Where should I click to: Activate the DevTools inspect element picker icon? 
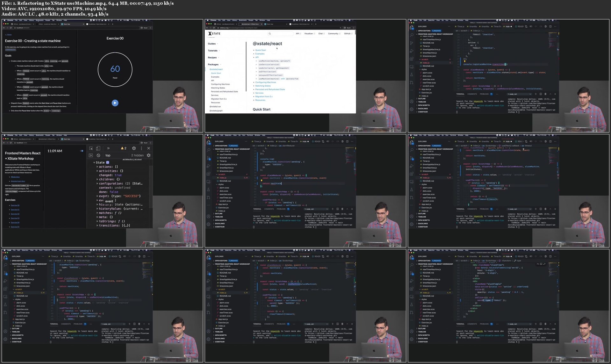[91, 148]
